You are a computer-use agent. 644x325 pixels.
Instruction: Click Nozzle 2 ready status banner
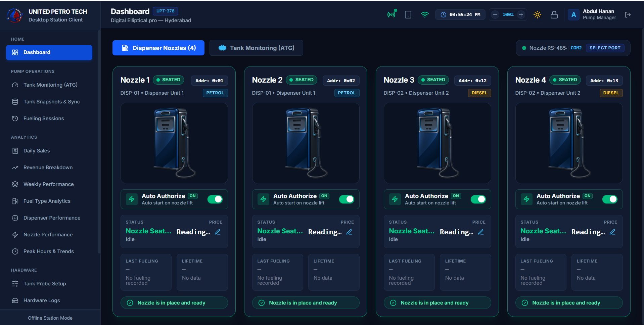[306, 303]
